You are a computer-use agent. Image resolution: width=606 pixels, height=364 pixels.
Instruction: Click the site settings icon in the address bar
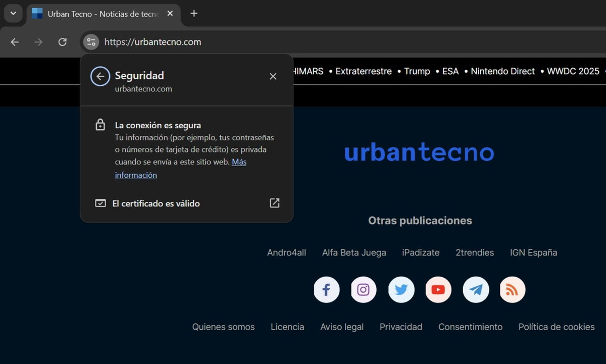[91, 42]
